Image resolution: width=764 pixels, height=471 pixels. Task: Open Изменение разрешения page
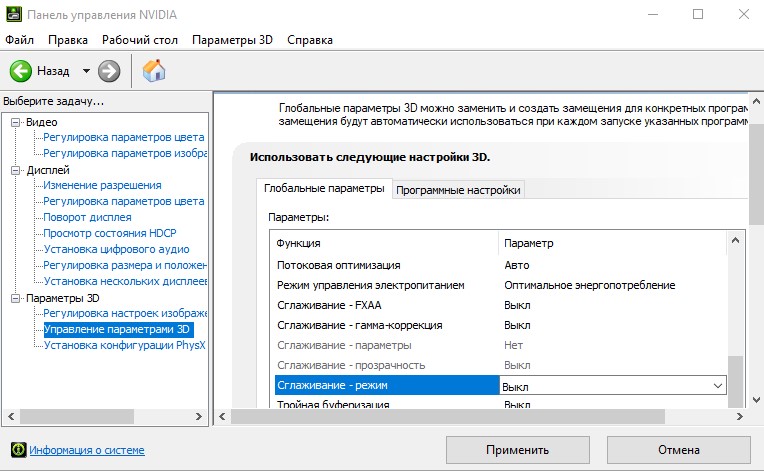coord(102,186)
